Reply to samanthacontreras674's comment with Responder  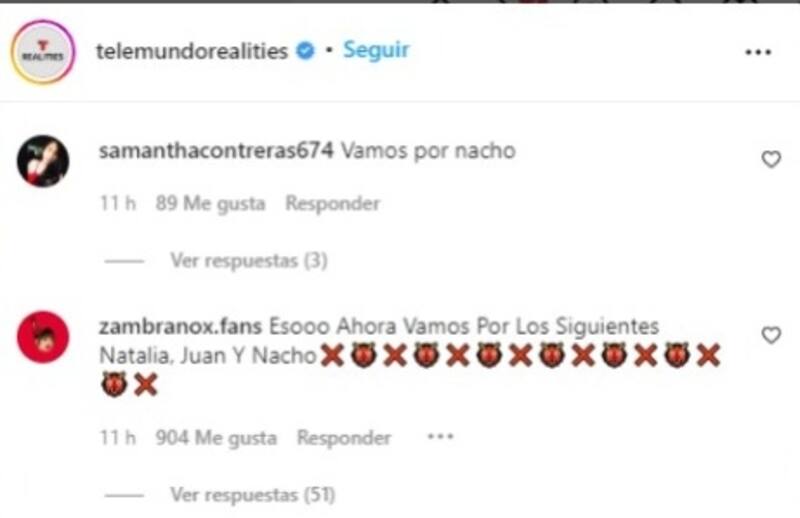333,203
